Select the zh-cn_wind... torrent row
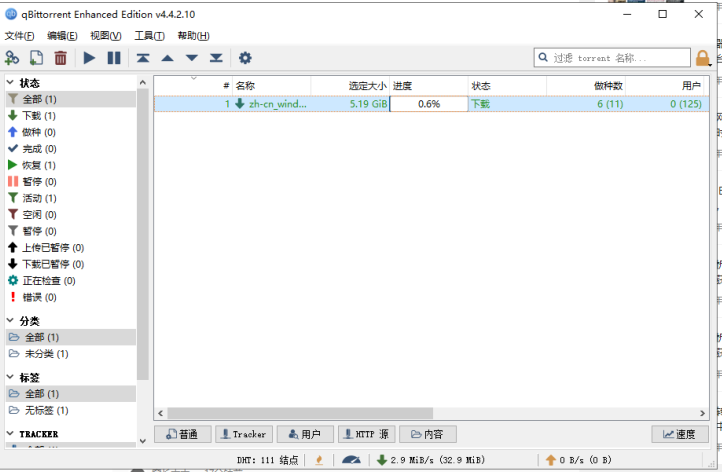This screenshot has width=722, height=472. coord(431,104)
